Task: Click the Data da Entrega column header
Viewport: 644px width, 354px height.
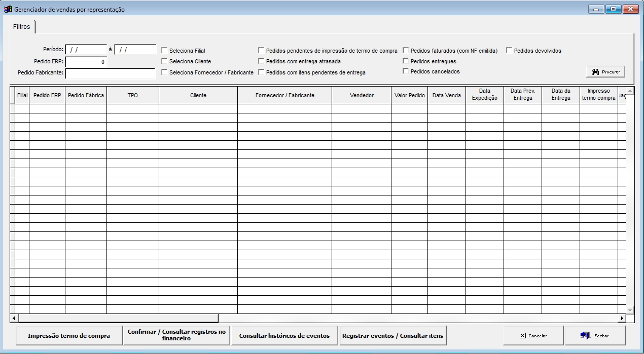Action: coord(561,95)
